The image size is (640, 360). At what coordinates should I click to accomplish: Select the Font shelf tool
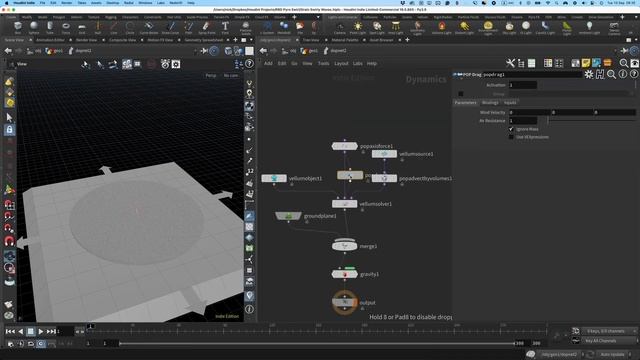[225, 27]
